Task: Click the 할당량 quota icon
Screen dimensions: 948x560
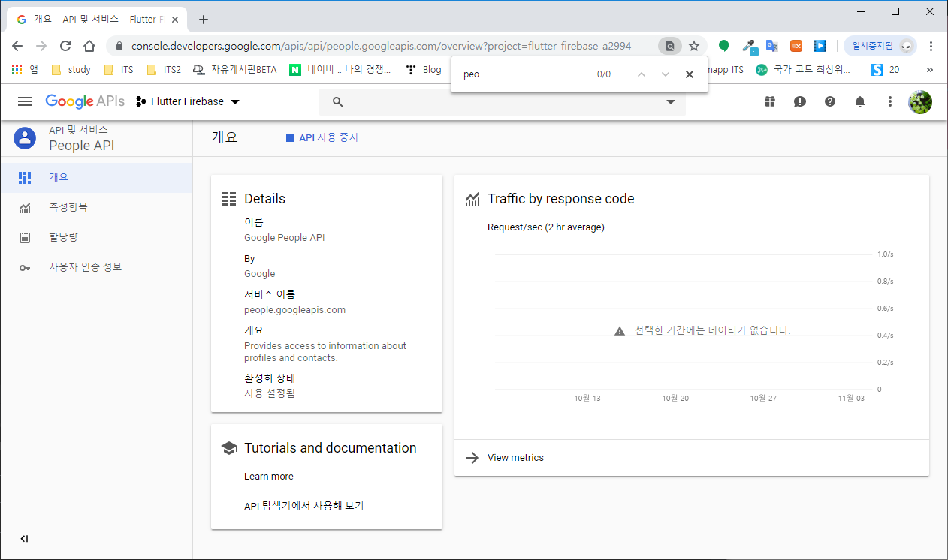Action: (25, 238)
